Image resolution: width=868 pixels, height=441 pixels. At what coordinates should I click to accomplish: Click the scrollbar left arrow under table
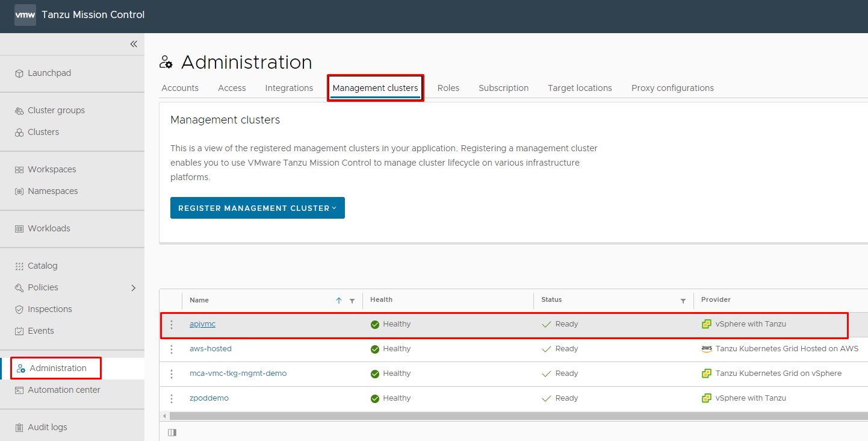(x=164, y=416)
